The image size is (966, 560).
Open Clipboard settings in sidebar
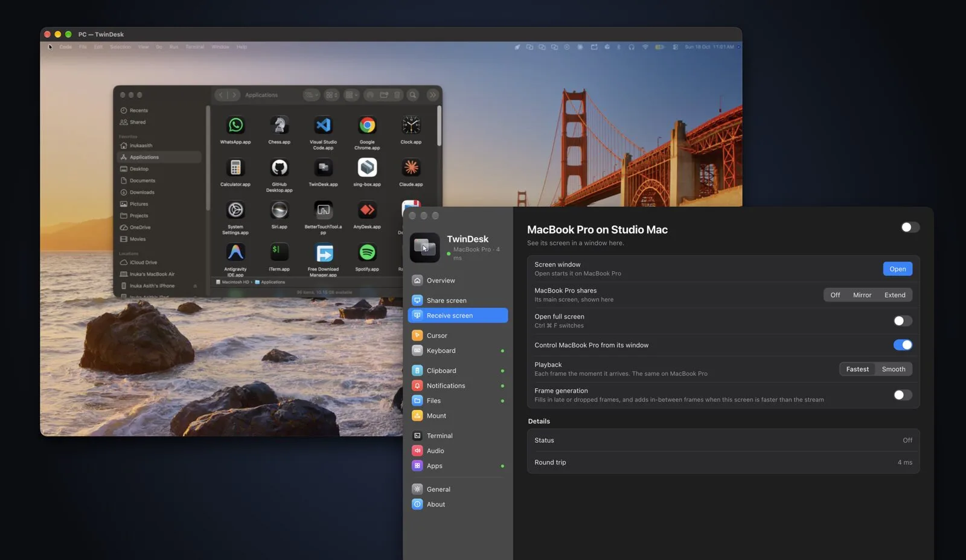click(x=458, y=371)
